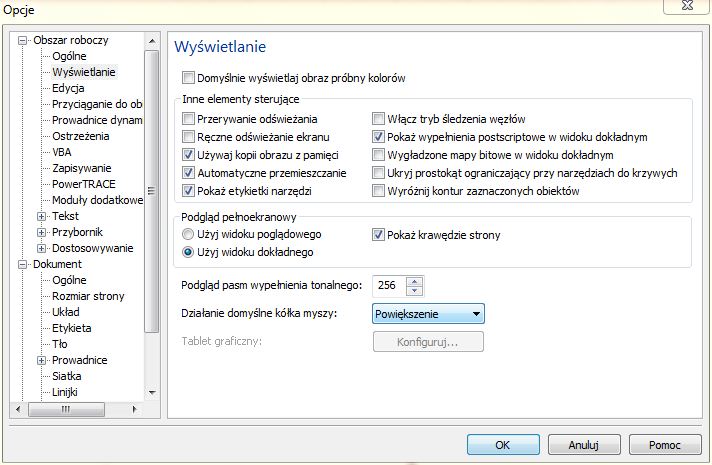Expand the Dostosowywanie tree node
712x465 pixels.
tap(41, 248)
